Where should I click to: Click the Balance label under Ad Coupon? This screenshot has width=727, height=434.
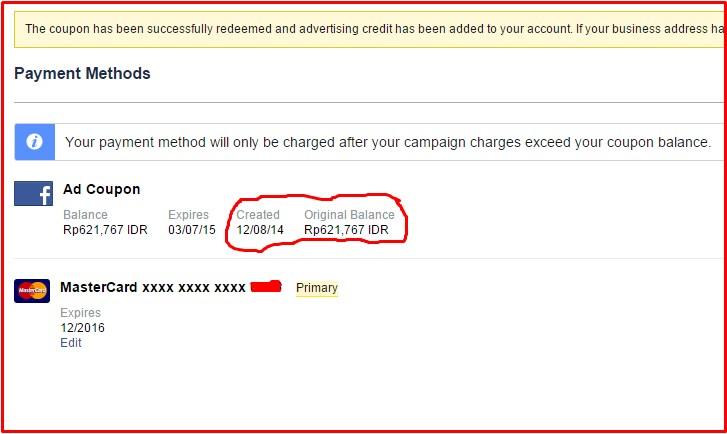pyautogui.click(x=85, y=215)
